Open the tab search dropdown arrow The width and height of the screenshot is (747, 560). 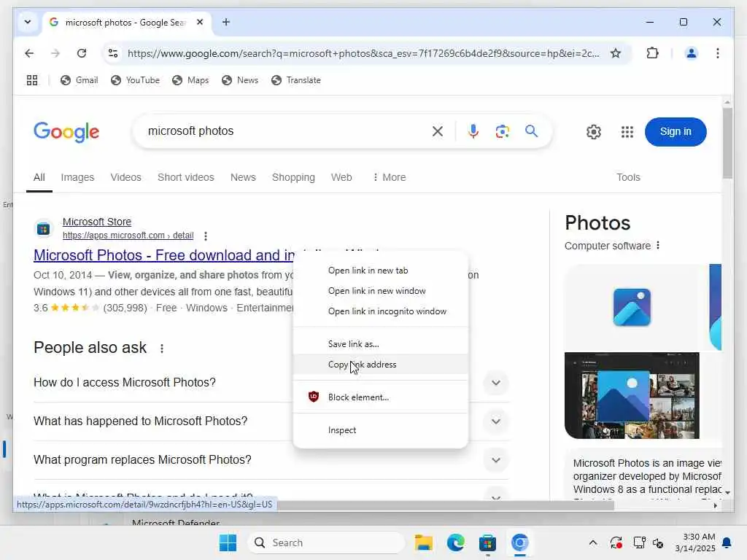click(28, 22)
